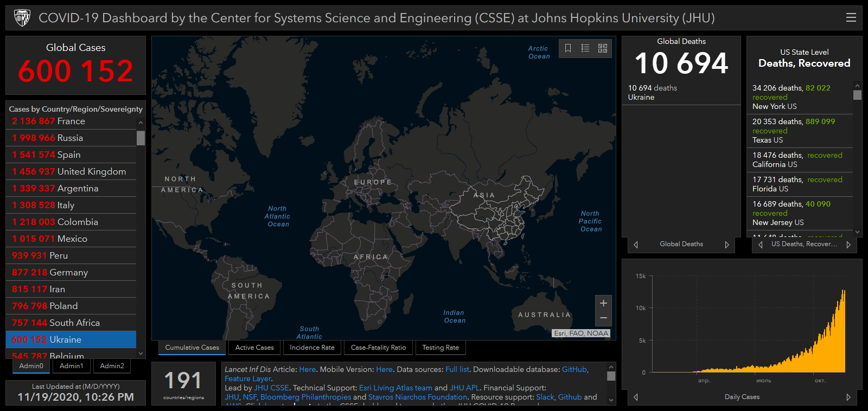The image size is (868, 411).
Task: Open the basemap gallery grid icon
Action: 603,48
